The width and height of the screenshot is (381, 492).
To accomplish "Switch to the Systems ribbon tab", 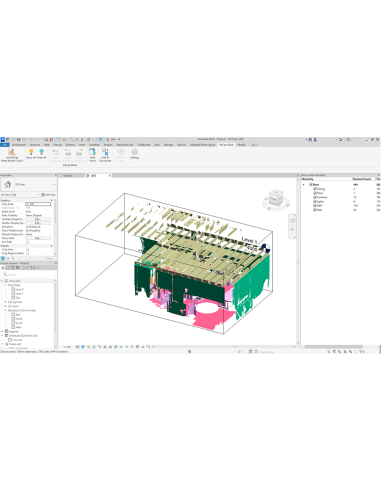I will (70, 145).
